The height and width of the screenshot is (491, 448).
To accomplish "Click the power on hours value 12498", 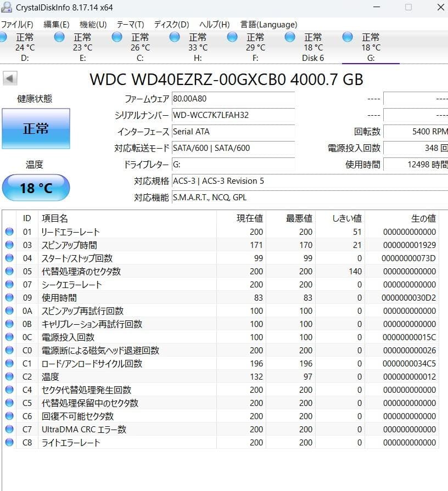I will [x=416, y=165].
